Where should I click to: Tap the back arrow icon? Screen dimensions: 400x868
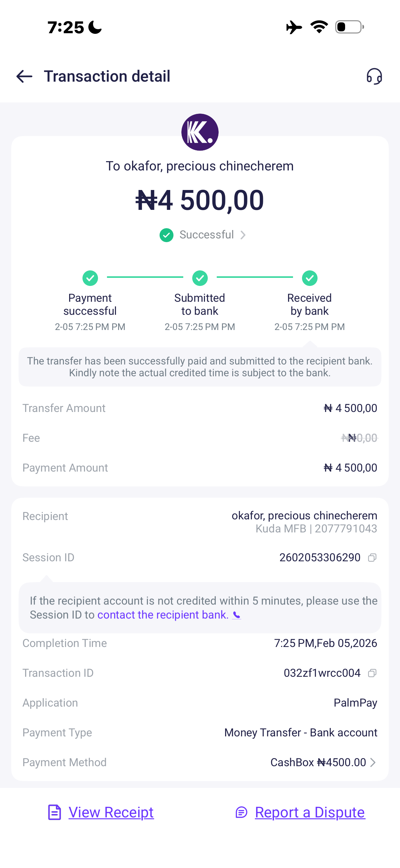[24, 76]
